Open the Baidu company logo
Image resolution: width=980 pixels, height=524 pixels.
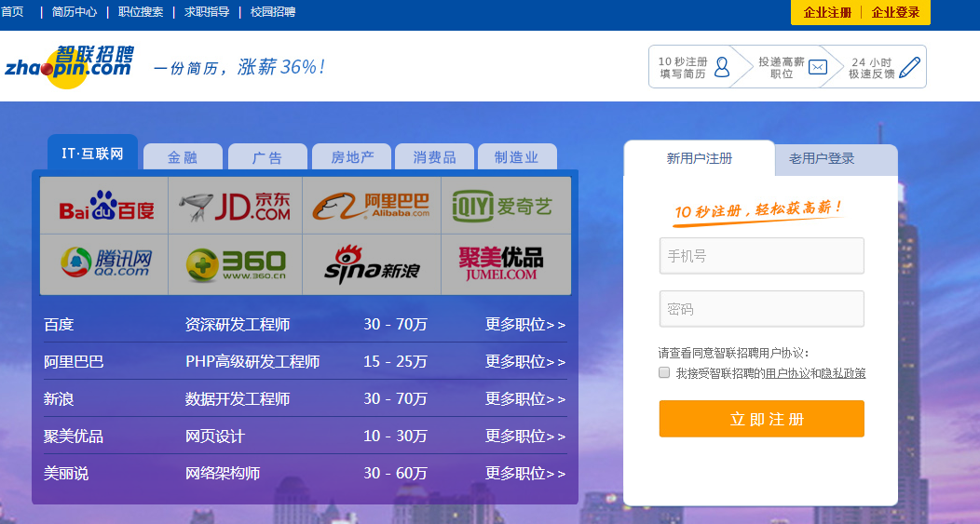(106, 206)
